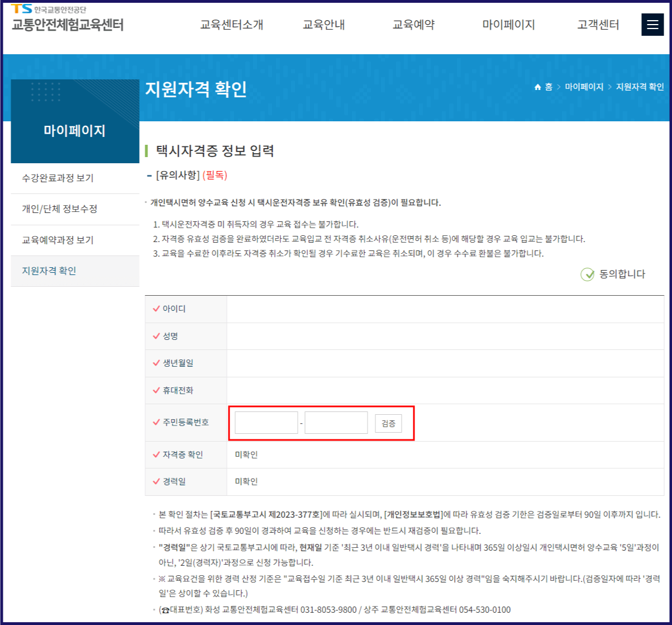
Task: Select 교육예약과정 보기 in sidebar
Action: 75,240
